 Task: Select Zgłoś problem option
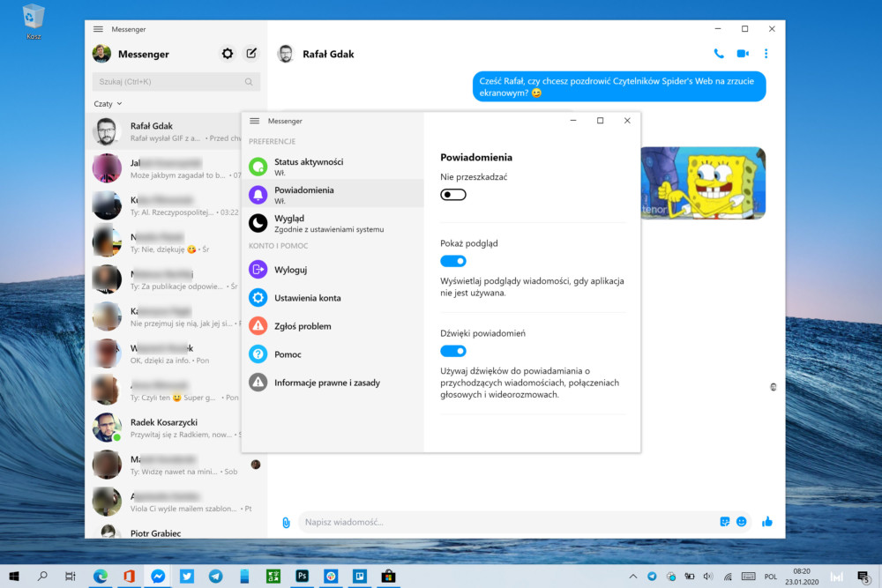coord(333,325)
